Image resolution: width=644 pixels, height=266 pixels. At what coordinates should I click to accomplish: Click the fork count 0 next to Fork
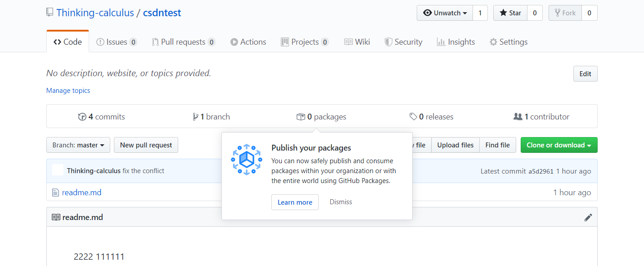(x=589, y=13)
